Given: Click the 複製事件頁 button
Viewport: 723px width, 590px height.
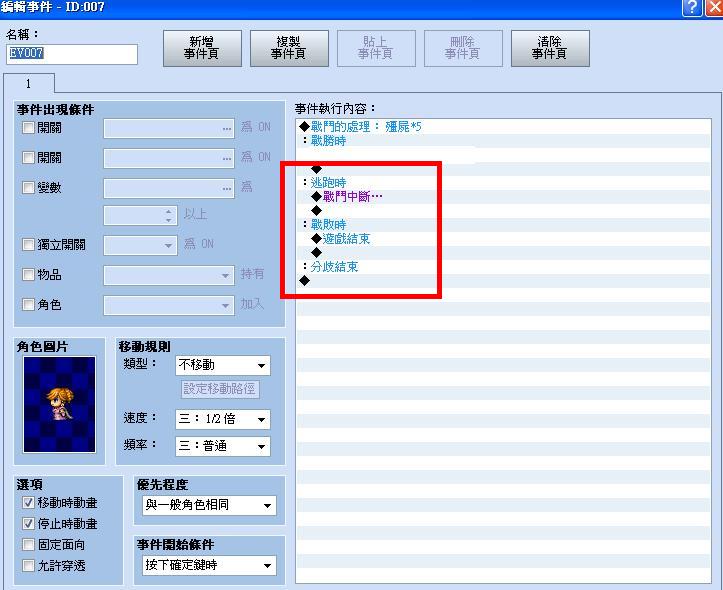Looking at the screenshot, I should point(289,48).
